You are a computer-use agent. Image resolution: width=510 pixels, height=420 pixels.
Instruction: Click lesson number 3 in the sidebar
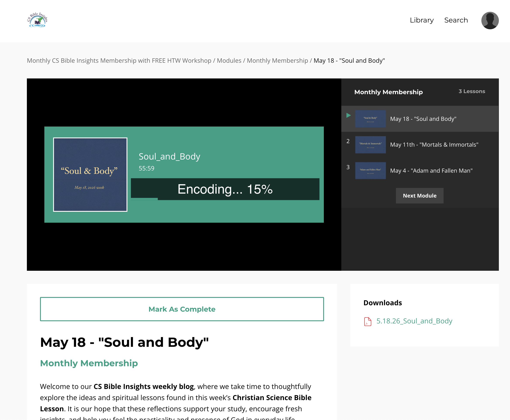pyautogui.click(x=348, y=167)
